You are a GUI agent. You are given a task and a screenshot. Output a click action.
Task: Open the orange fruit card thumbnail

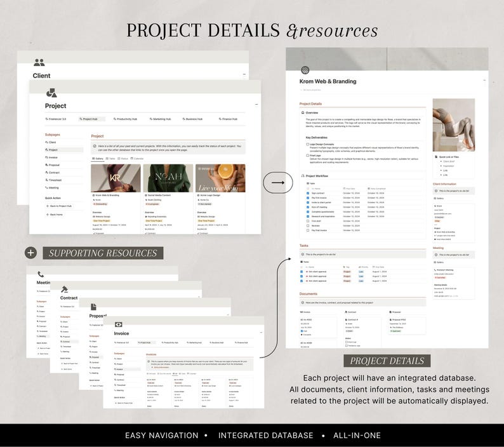coord(220,178)
